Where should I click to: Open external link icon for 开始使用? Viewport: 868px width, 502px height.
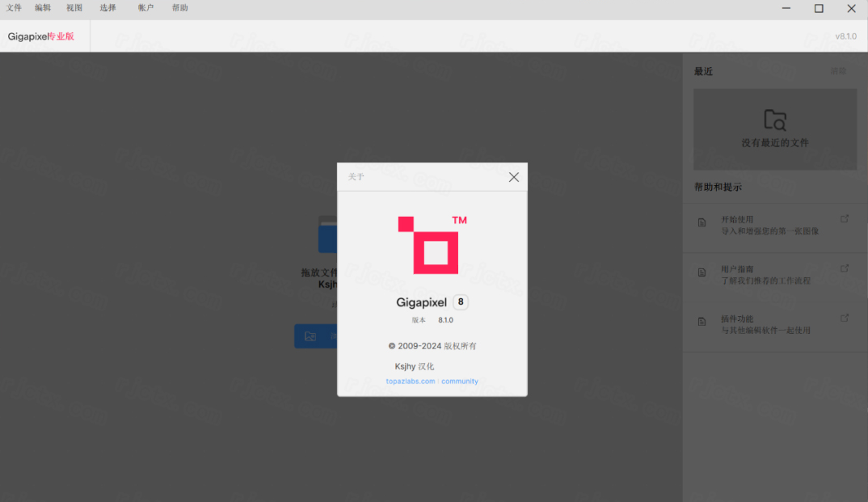[845, 219]
